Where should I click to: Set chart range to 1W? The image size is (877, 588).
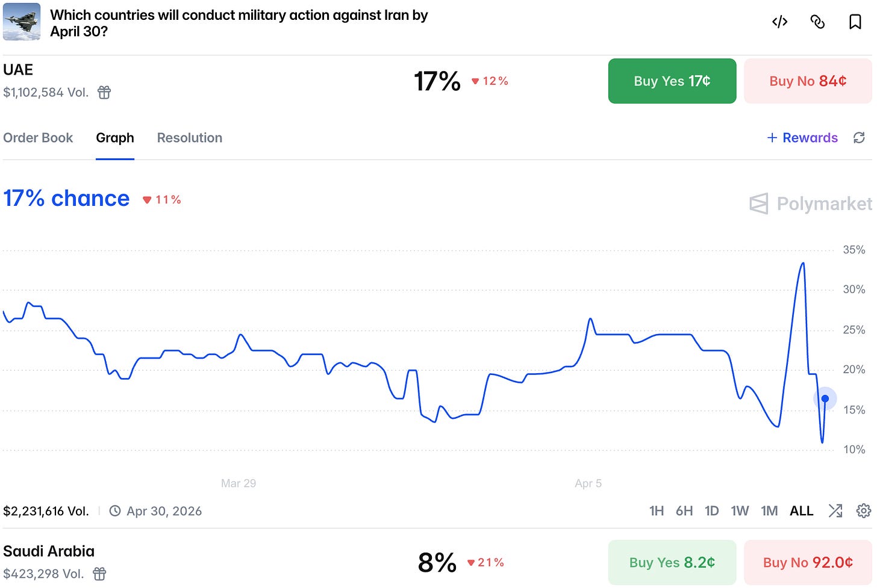coord(740,511)
